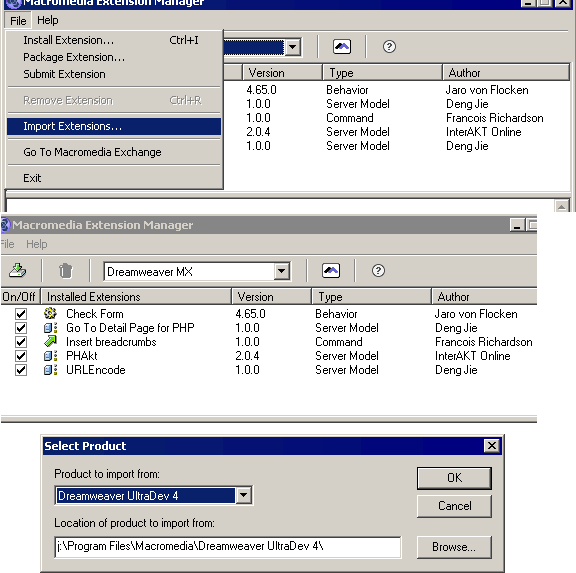The image size is (576, 573).
Task: Click Insert breadcrumbs green arrow icon
Action: [x=50, y=341]
